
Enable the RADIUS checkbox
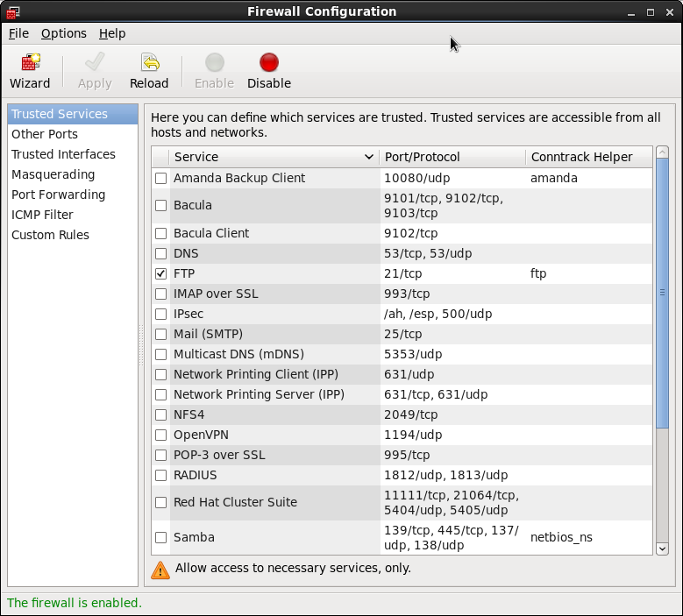click(x=161, y=475)
